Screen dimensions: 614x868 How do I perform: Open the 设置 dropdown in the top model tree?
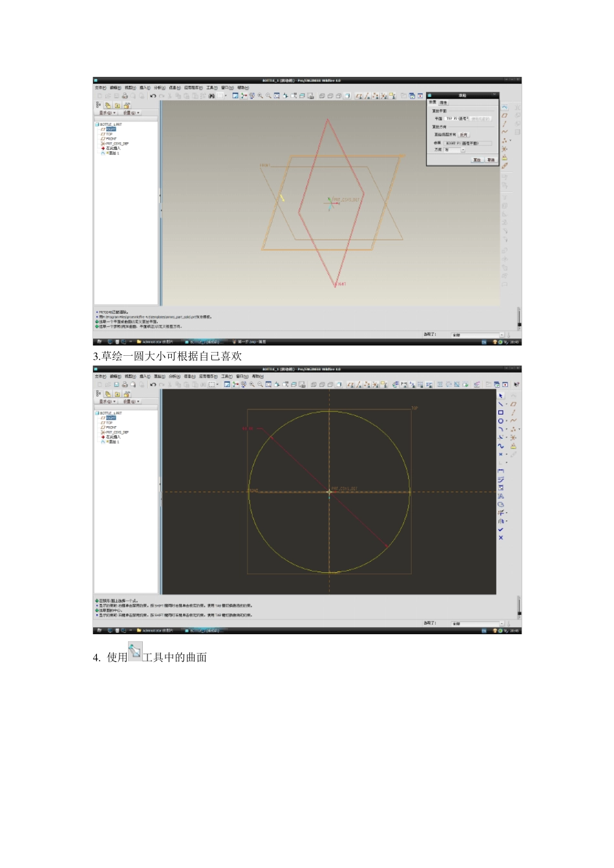131,113
